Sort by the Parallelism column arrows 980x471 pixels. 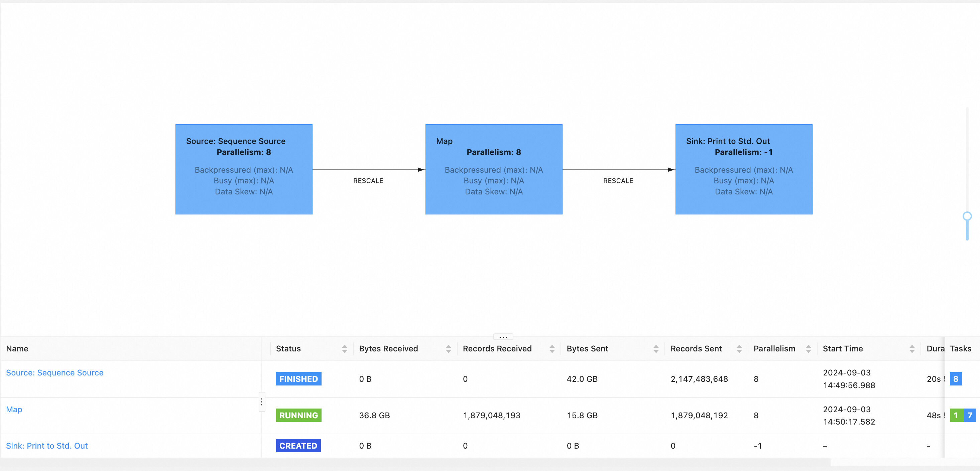pos(808,349)
